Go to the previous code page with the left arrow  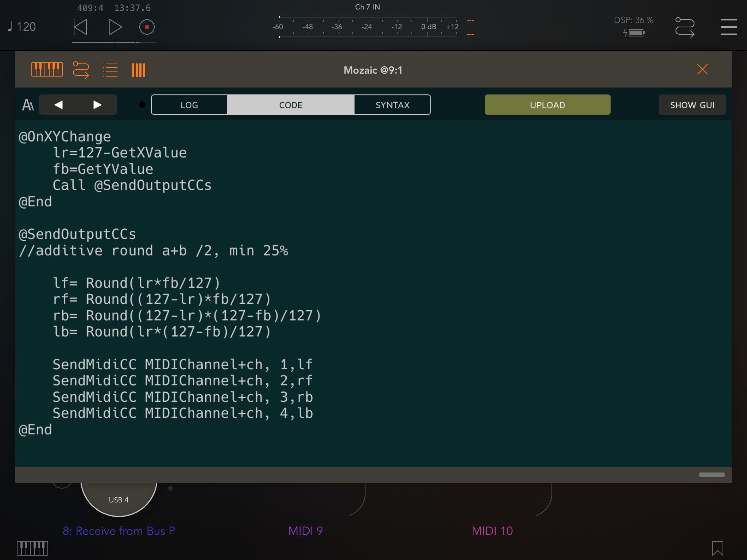point(58,105)
